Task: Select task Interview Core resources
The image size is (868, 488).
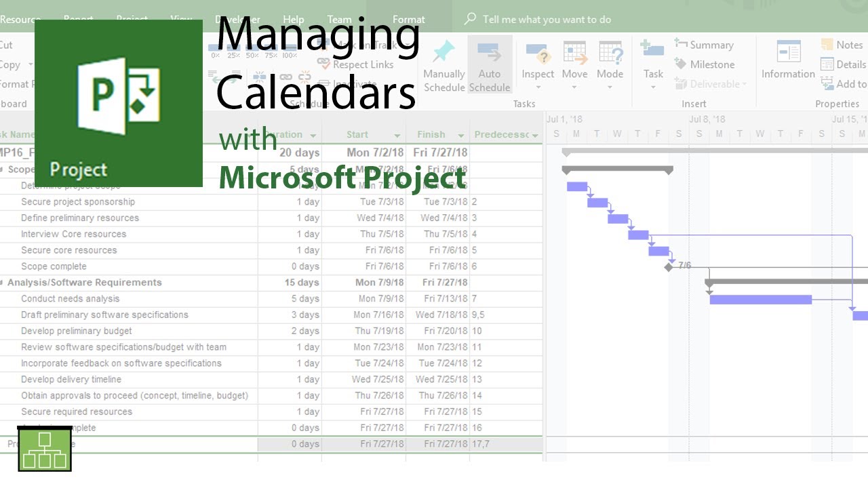Action: 73,235
